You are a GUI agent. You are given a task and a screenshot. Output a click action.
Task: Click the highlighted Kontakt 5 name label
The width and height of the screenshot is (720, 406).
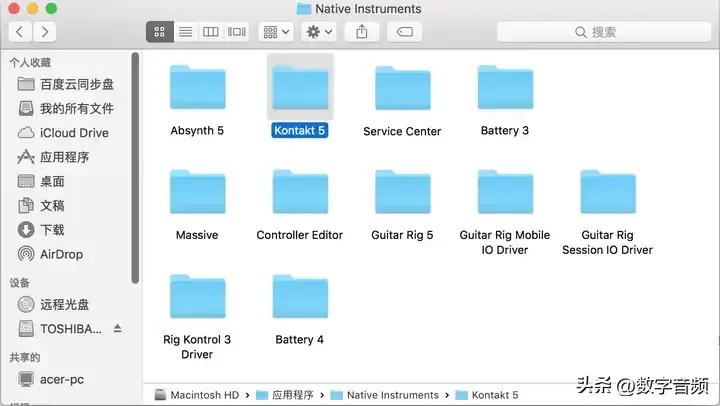[x=299, y=130]
